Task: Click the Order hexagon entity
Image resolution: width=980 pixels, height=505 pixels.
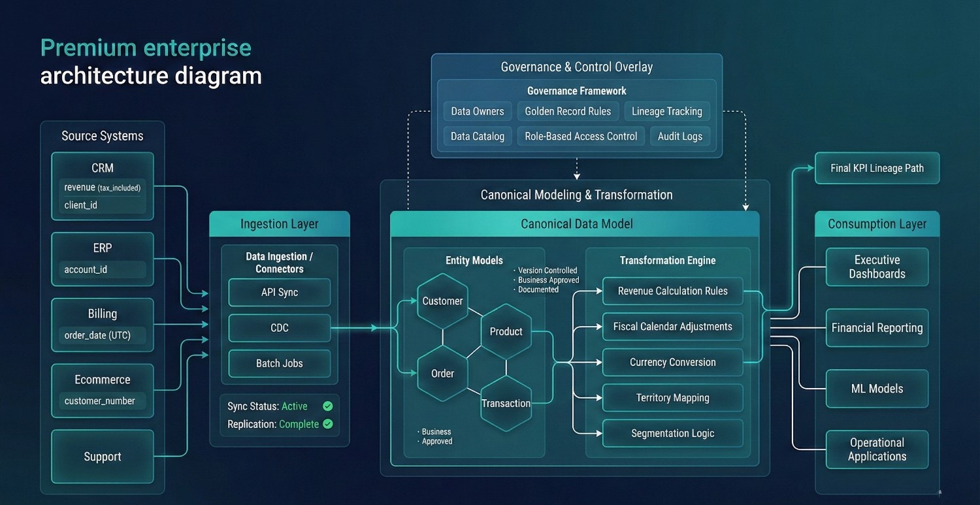Action: tap(442, 374)
